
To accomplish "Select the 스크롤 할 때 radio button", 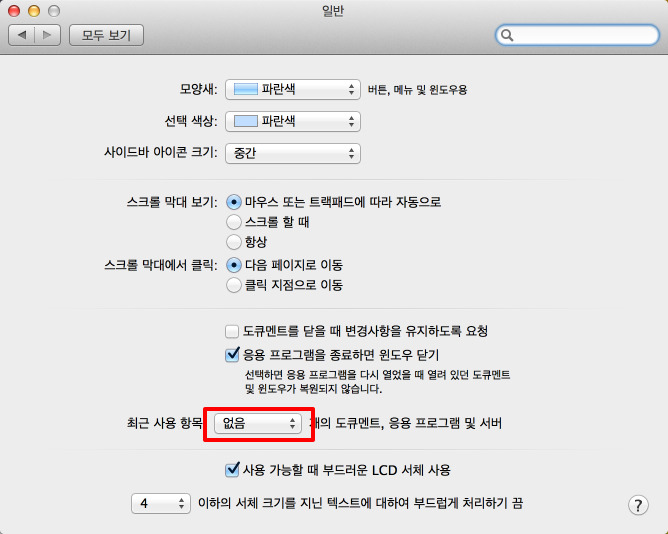I will click(234, 222).
